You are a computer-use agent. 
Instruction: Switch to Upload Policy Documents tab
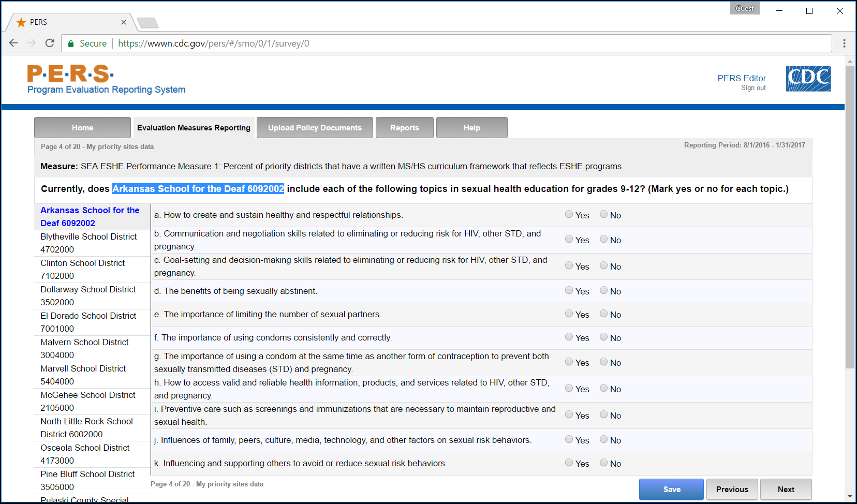pos(315,128)
